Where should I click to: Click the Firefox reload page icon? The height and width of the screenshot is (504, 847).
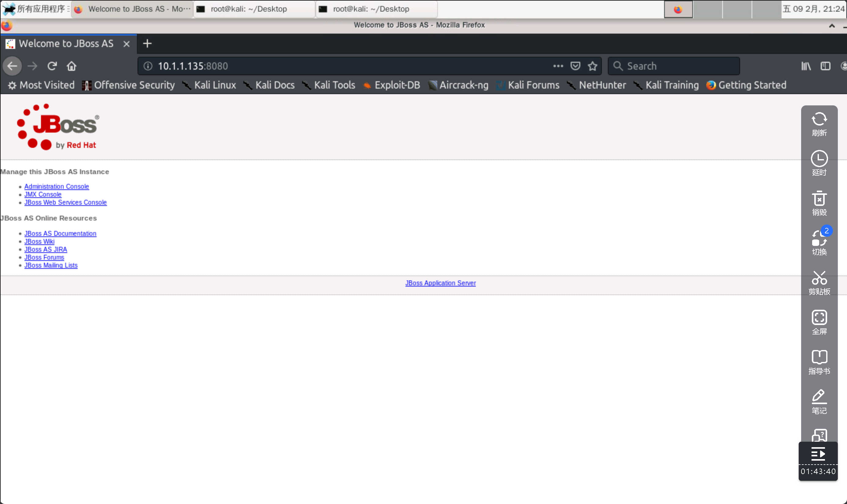click(52, 66)
